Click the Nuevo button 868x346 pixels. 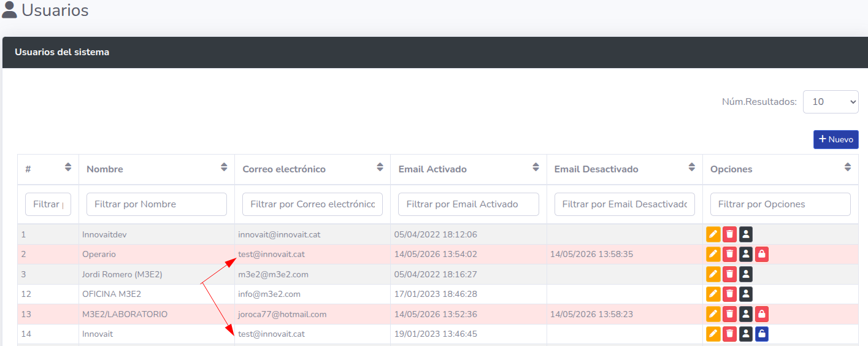[x=836, y=139]
